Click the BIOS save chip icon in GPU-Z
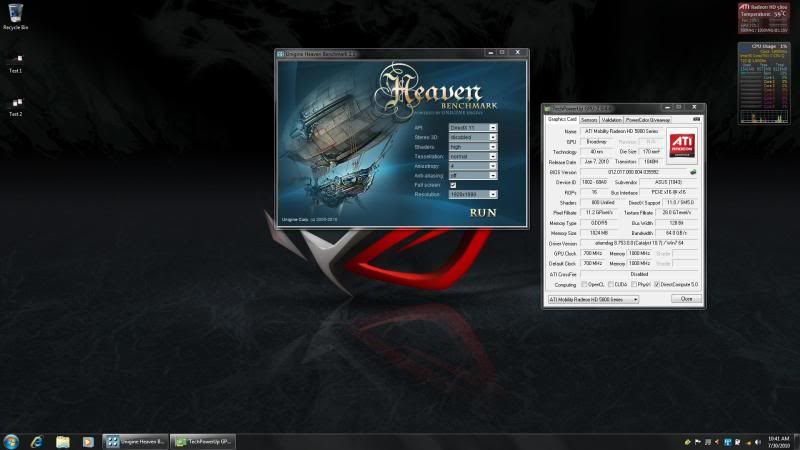 pos(693,172)
